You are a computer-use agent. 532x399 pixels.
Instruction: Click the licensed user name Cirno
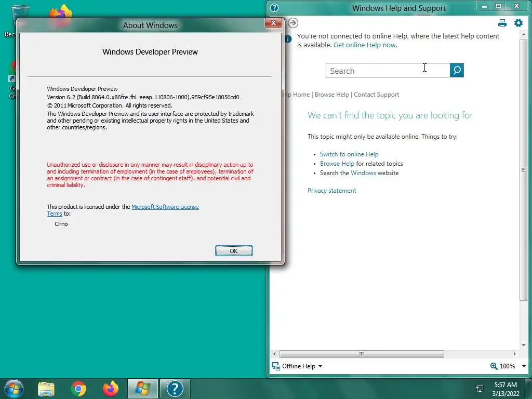61,224
